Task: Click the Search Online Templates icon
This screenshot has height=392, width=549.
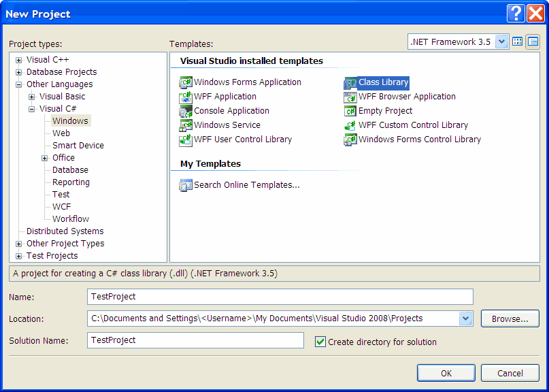Action: click(x=186, y=185)
